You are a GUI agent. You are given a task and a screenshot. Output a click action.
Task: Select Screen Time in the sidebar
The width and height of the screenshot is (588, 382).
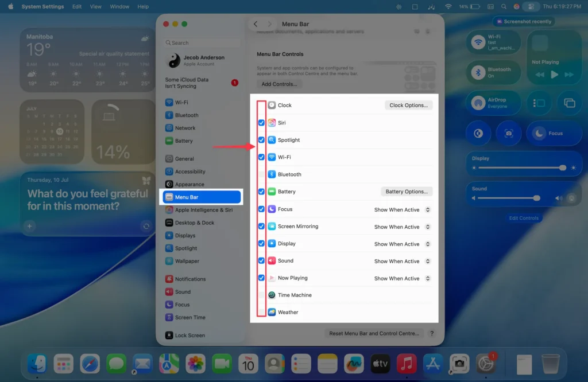(189, 317)
